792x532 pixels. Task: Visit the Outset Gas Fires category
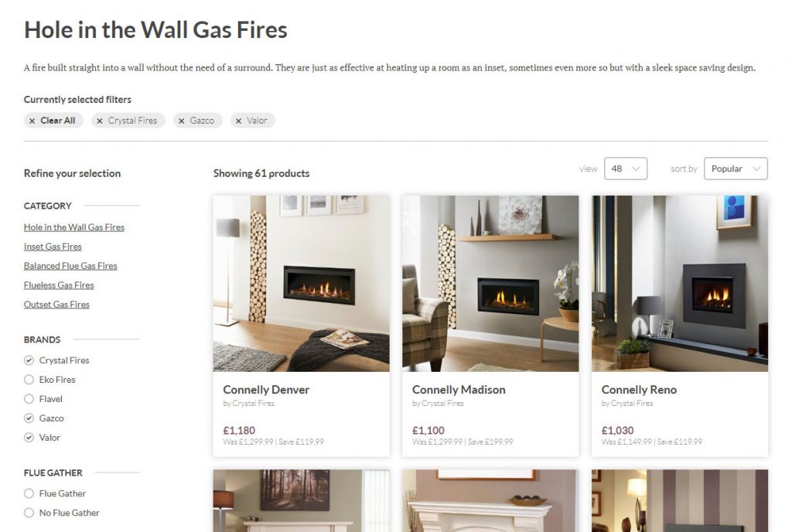pyautogui.click(x=56, y=305)
